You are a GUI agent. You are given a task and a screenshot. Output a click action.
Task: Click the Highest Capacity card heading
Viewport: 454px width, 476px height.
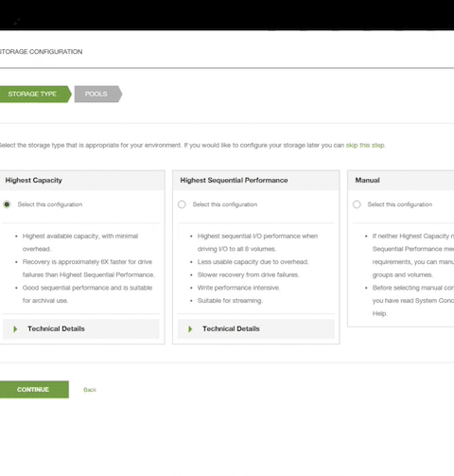(34, 181)
